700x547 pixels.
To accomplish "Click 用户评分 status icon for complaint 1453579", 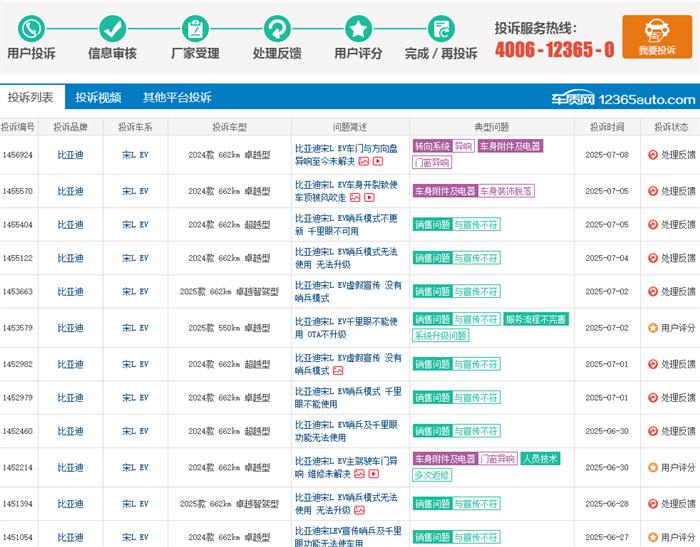I will [653, 328].
